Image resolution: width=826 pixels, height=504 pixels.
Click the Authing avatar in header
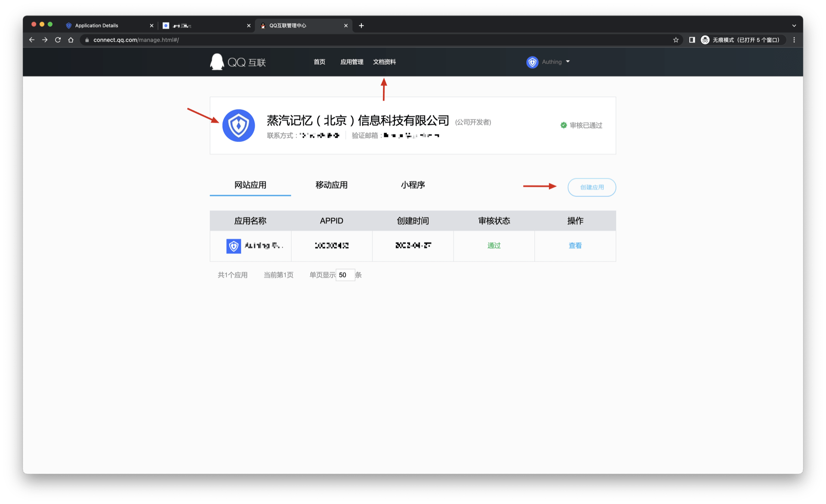coord(532,62)
